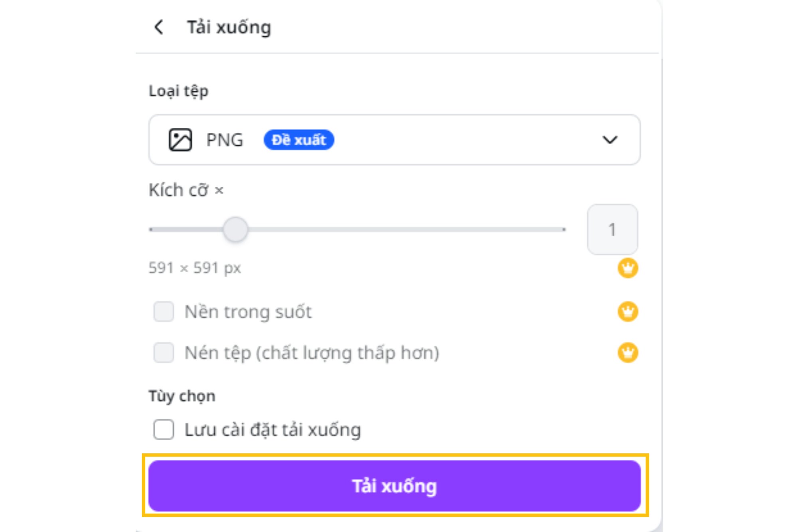Image resolution: width=798 pixels, height=532 pixels.
Task: Click the crown icon for Nền trong suốt
Action: pyautogui.click(x=628, y=311)
